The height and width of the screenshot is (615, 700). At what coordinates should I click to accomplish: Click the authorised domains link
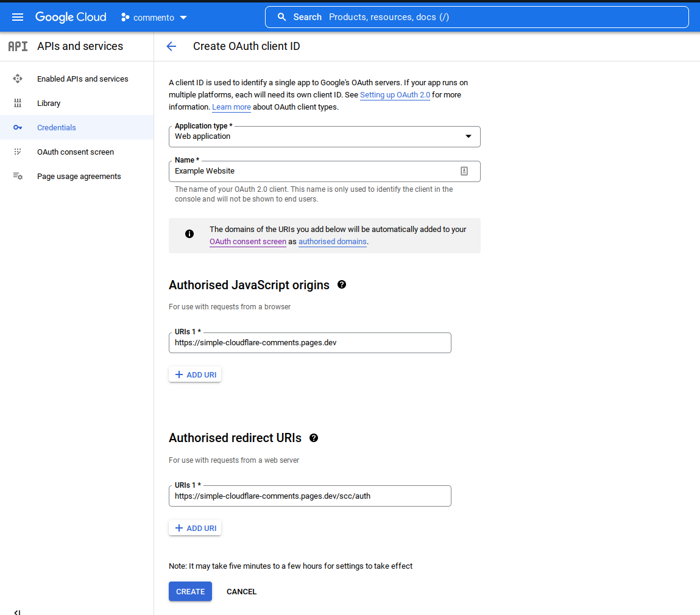(x=332, y=241)
